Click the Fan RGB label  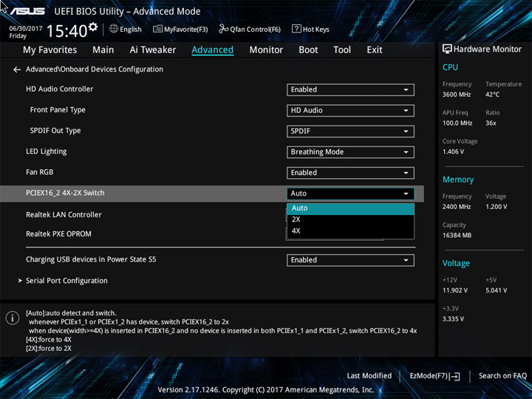40,172
